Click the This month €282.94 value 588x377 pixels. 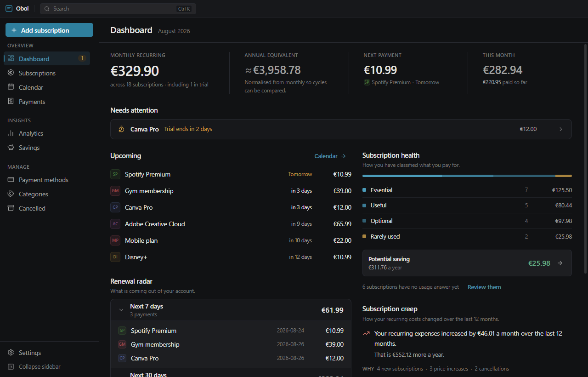pyautogui.click(x=503, y=70)
